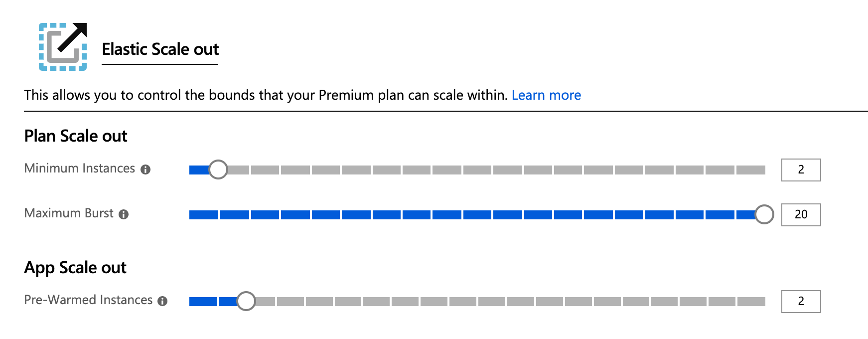The width and height of the screenshot is (868, 339).
Task: Click the info icon beside Maximum Burst
Action: pyautogui.click(x=125, y=214)
